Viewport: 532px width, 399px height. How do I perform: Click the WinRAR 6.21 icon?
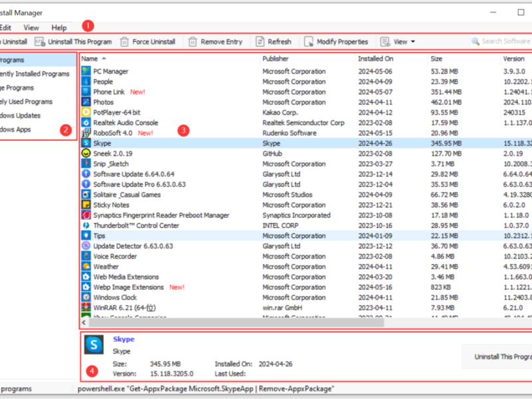[86, 307]
